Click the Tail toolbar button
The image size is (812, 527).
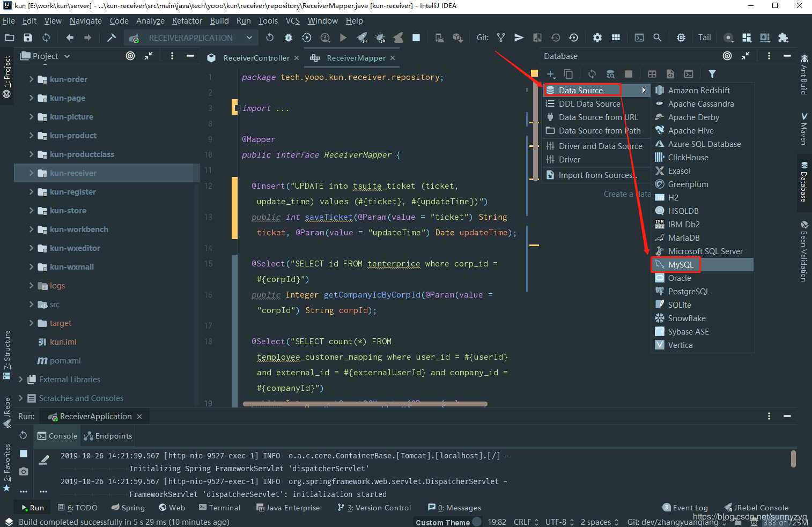tap(704, 38)
